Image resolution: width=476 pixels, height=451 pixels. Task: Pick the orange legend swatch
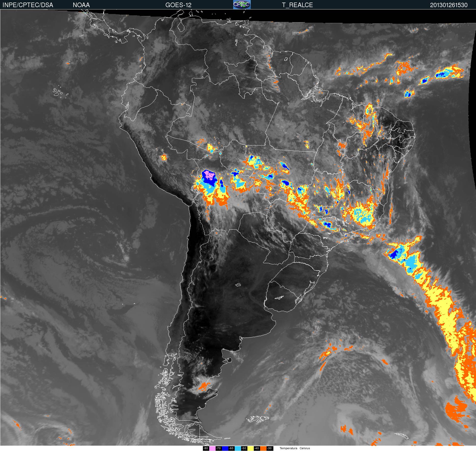point(263,448)
